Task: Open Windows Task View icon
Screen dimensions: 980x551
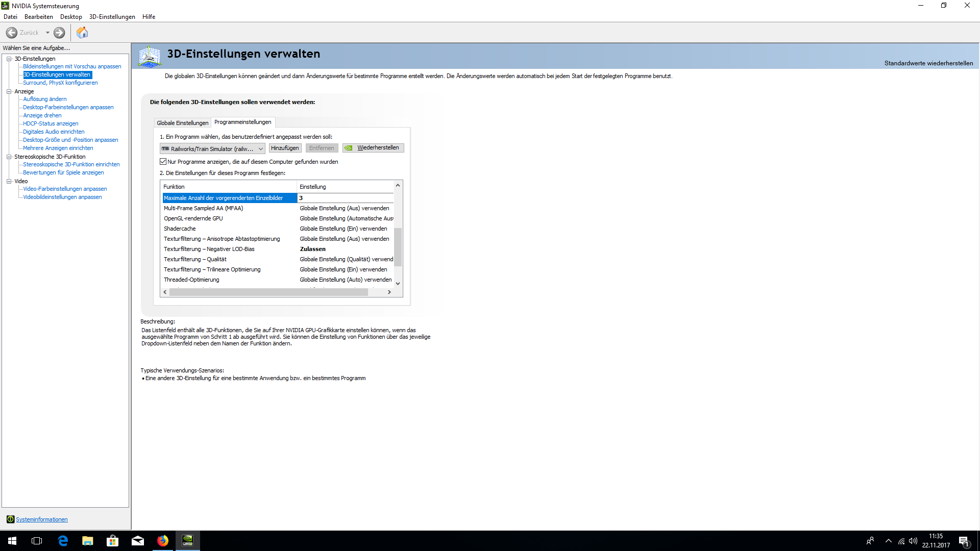Action: [x=37, y=541]
